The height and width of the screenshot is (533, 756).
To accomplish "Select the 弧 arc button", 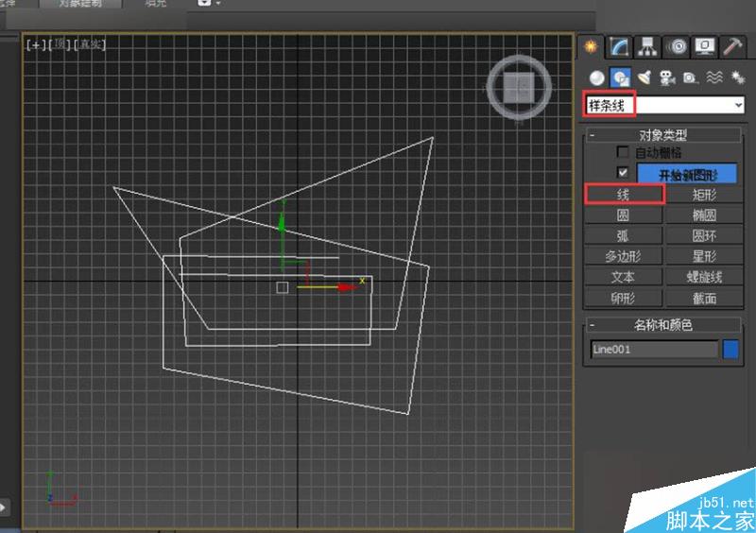I will [x=624, y=236].
